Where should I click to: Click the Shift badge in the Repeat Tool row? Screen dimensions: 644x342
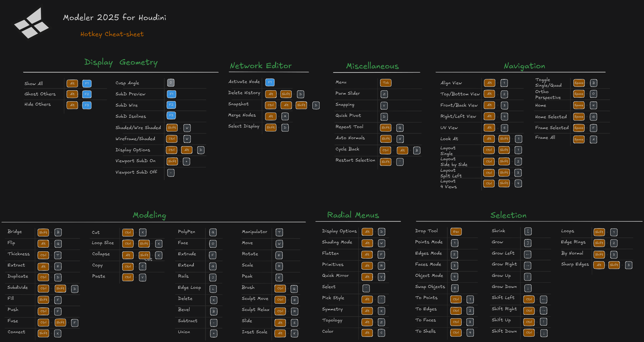coord(386,128)
